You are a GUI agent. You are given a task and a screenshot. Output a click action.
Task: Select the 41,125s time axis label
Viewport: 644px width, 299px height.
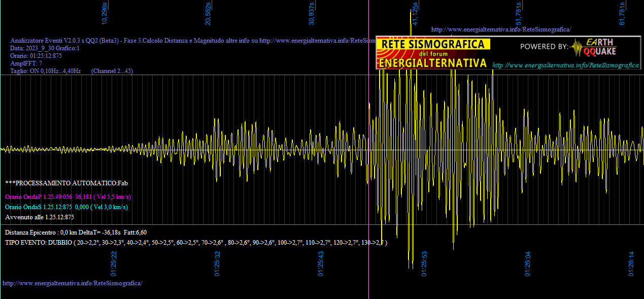pyautogui.click(x=415, y=14)
